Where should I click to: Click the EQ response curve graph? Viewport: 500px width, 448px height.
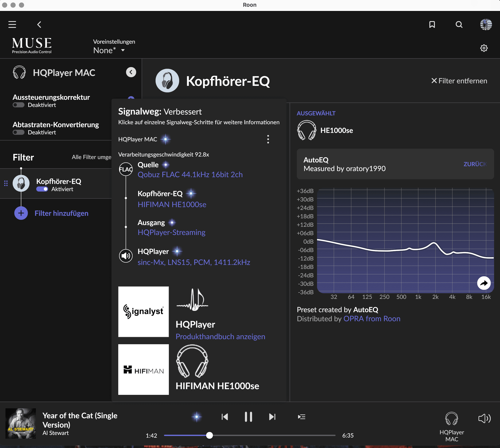tap(405, 241)
